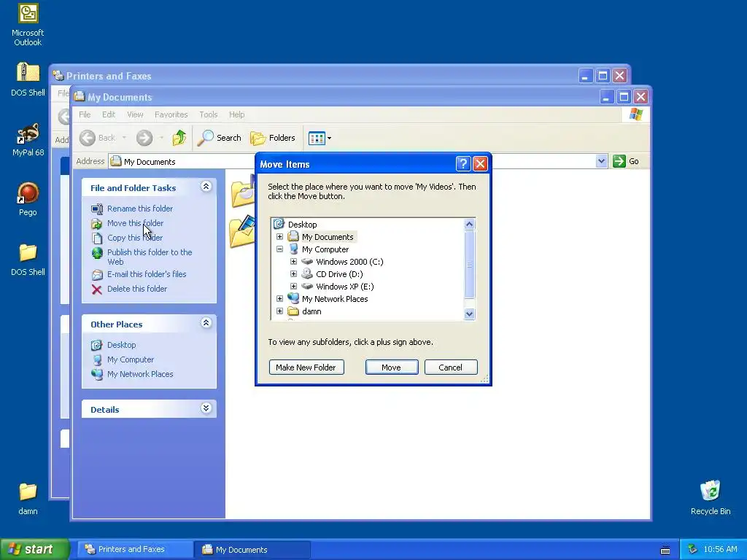
Task: Switch to Printers and Faxes taskbar button
Action: [x=134, y=549]
